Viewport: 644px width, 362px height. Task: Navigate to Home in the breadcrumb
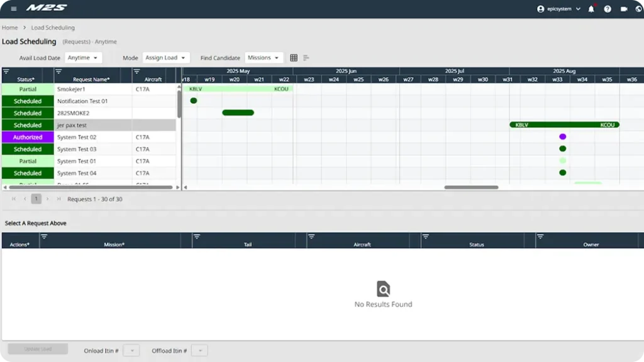[x=9, y=28]
